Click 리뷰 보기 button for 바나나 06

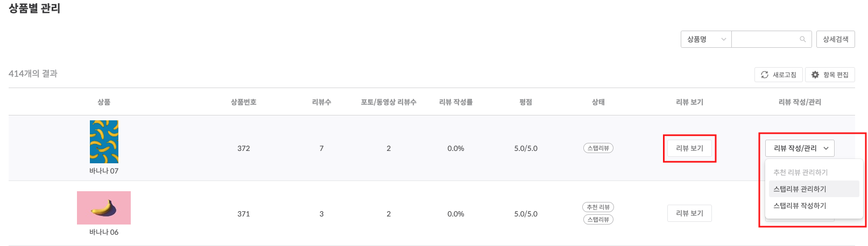(689, 213)
